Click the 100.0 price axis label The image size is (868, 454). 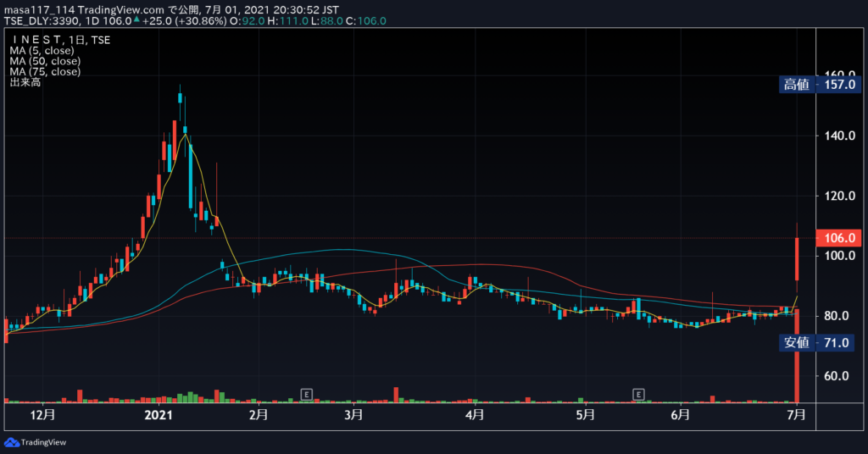point(840,256)
